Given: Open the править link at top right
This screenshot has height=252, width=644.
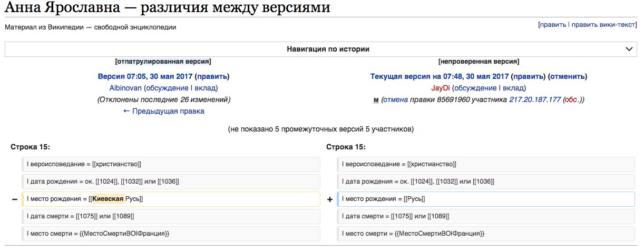Looking at the screenshot, I should click(x=553, y=24).
